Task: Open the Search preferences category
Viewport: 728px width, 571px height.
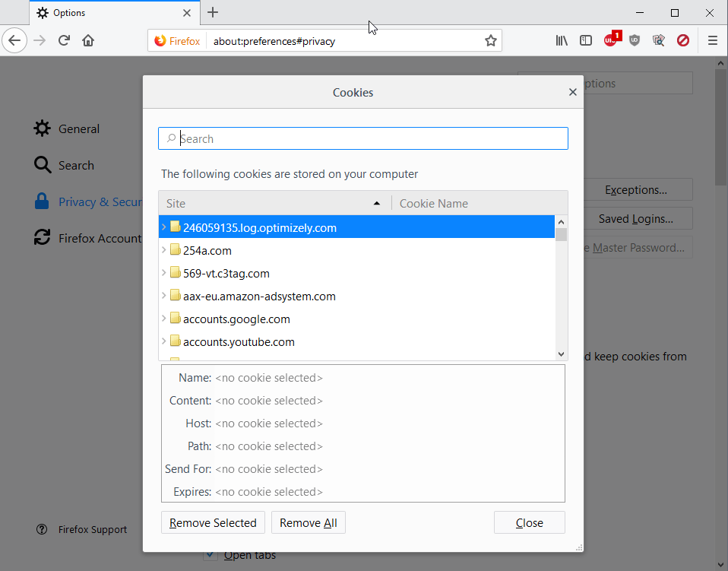Action: [76, 166]
